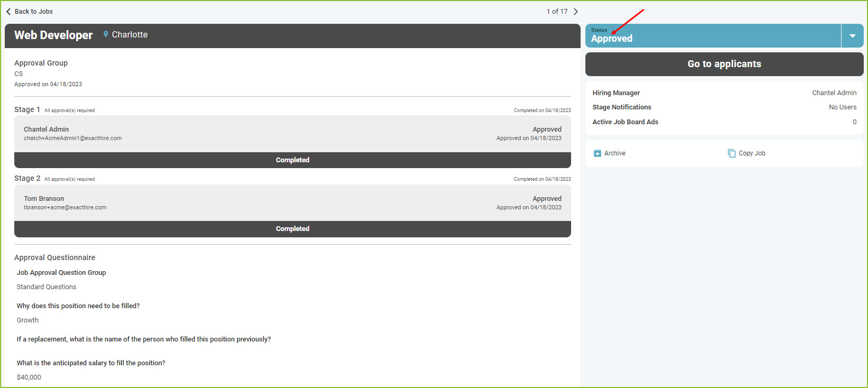Click the Back to Jobs link
Viewport: 868px width, 388px height.
pos(34,12)
